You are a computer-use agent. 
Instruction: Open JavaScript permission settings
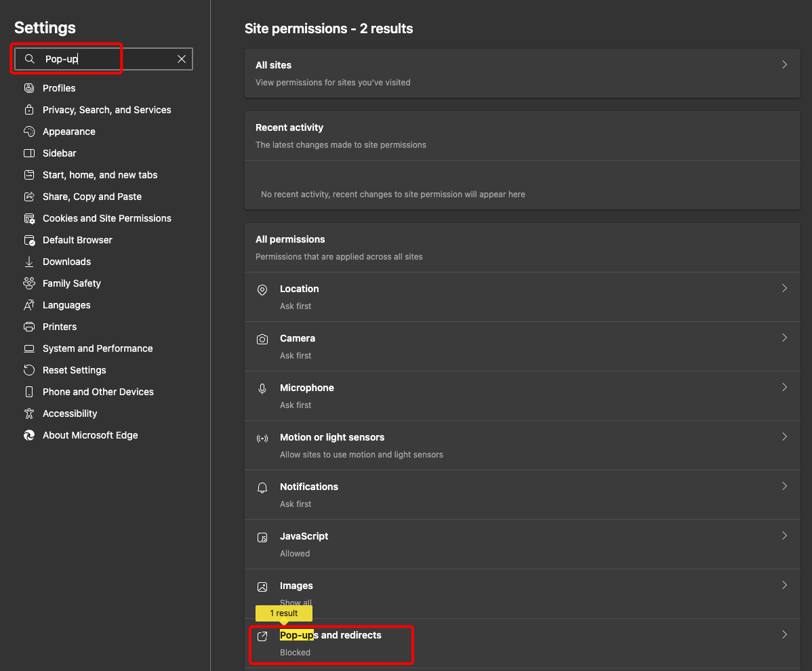pos(523,544)
